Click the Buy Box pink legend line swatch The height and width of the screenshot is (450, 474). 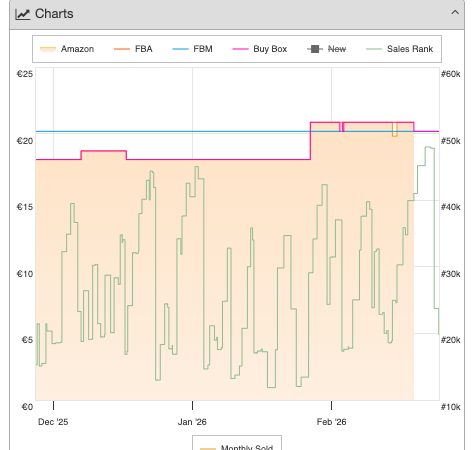coord(240,49)
